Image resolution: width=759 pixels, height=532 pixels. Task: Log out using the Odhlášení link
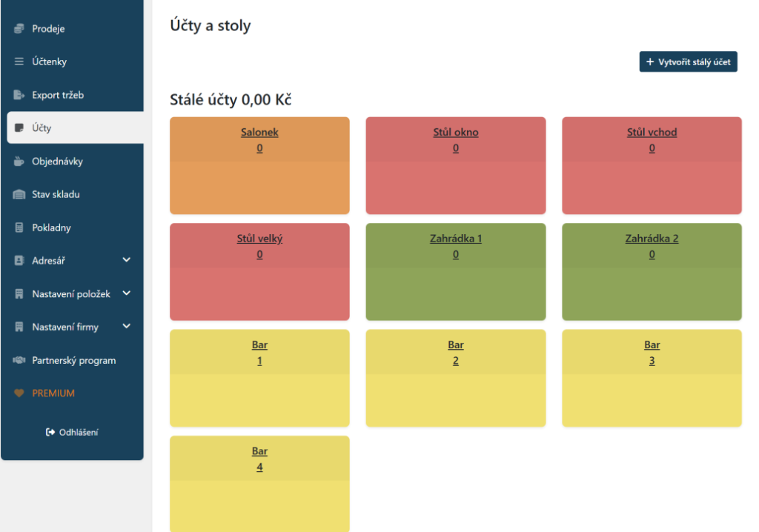pyautogui.click(x=72, y=432)
